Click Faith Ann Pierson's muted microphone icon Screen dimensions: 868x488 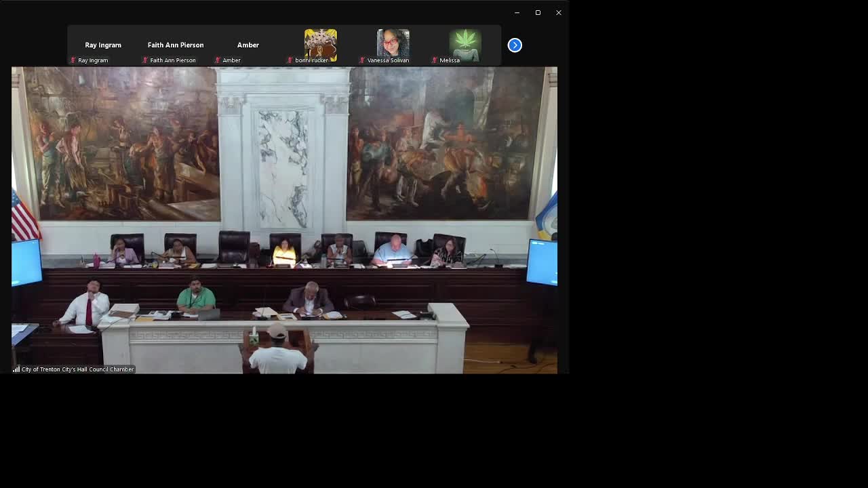145,60
